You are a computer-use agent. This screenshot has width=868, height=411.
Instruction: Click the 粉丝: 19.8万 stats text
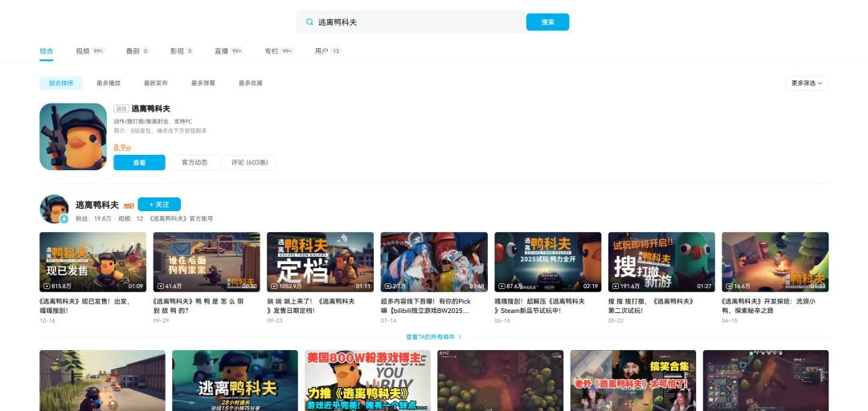93,218
